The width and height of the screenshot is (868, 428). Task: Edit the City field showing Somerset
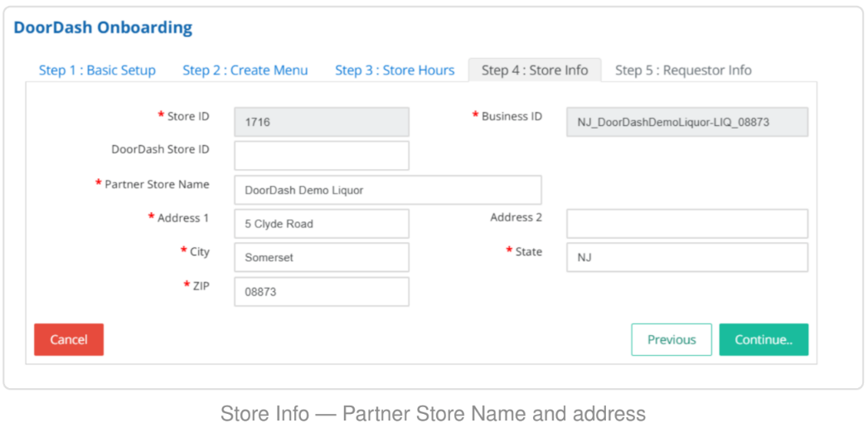pos(322,257)
